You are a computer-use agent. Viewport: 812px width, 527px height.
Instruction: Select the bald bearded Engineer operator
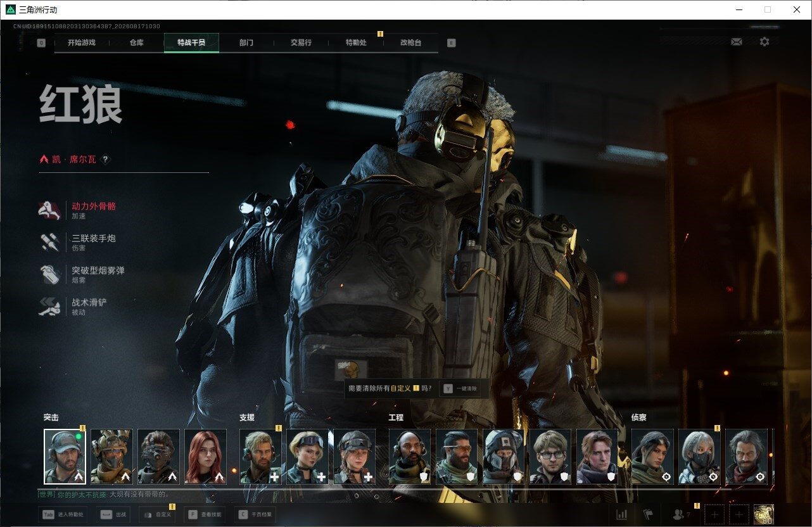click(410, 457)
